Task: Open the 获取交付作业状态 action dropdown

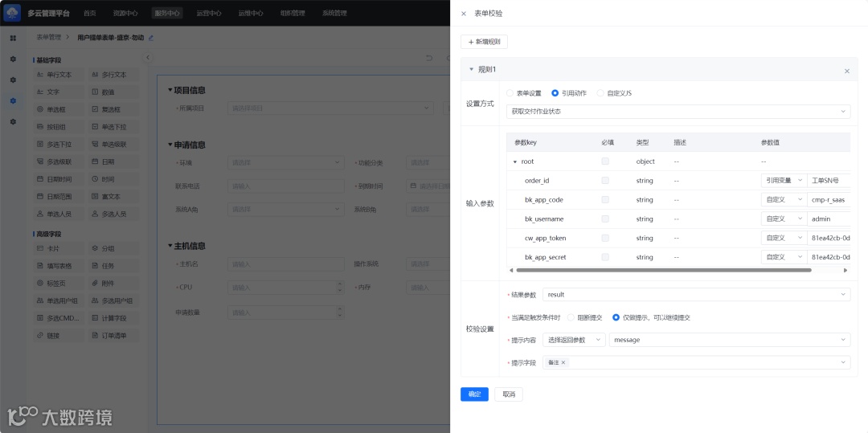Action: pyautogui.click(x=678, y=111)
